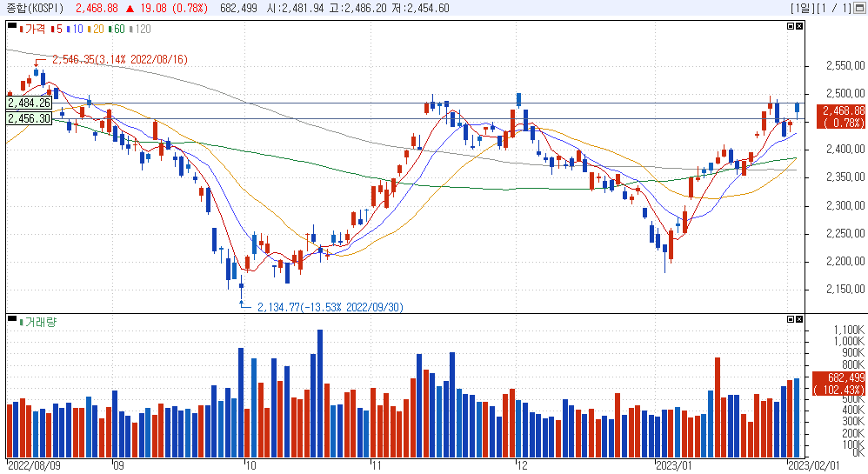The height and width of the screenshot is (474, 868).
Task: Click the 2,300.00 price axis label
Action: click(x=845, y=205)
